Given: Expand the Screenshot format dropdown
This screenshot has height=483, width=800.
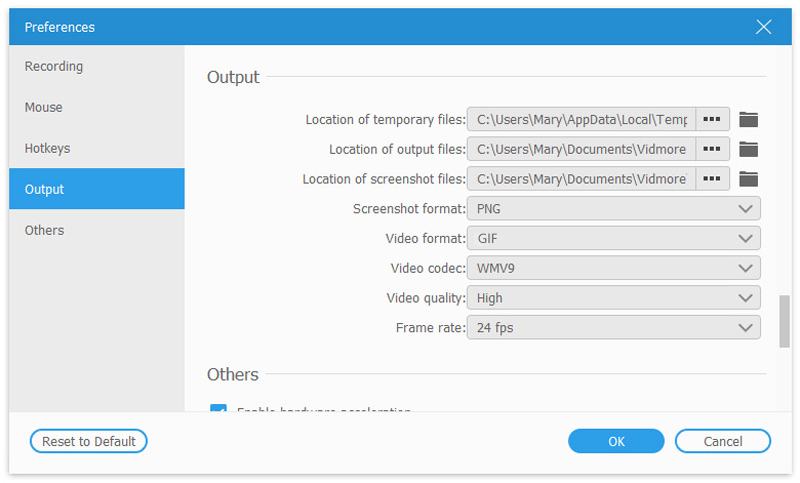Looking at the screenshot, I should (x=613, y=209).
